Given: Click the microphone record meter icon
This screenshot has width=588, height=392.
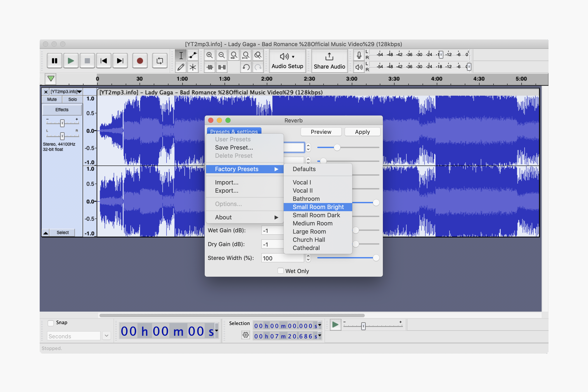Looking at the screenshot, I should [x=359, y=55].
